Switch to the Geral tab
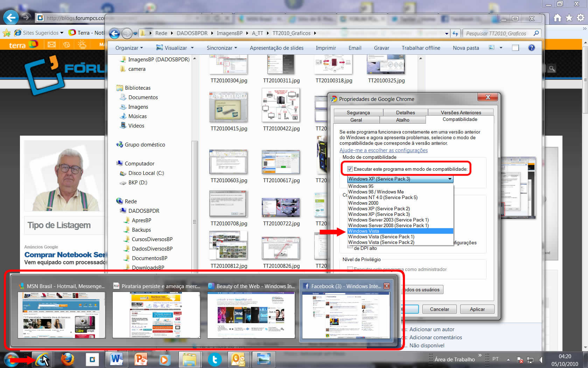 tap(356, 120)
